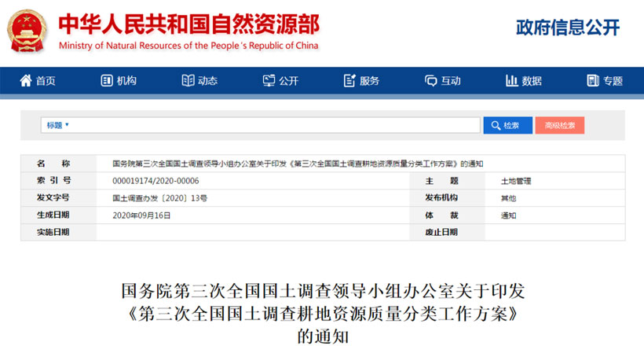Click the article title ending 的通知
The width and height of the screenshot is (644, 346).
323,314
